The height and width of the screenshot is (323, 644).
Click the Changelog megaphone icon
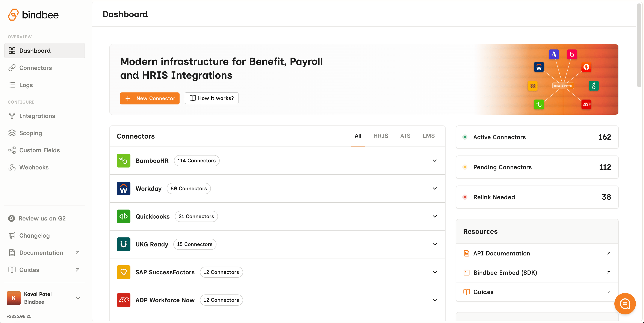[12, 235]
